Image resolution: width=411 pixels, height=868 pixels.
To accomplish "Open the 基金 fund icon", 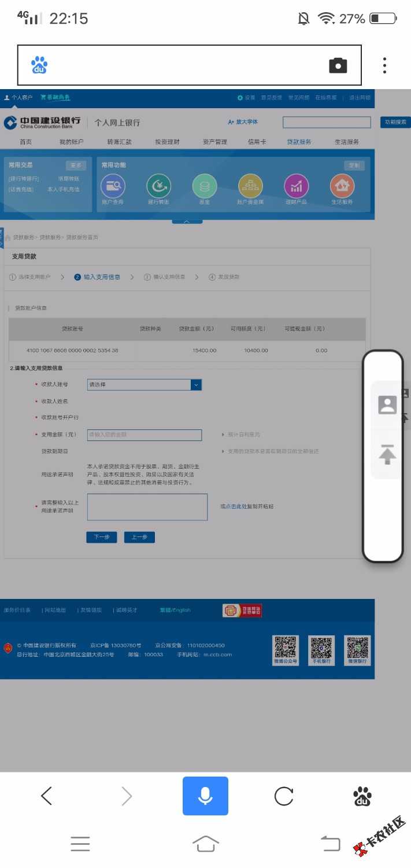I will [204, 186].
